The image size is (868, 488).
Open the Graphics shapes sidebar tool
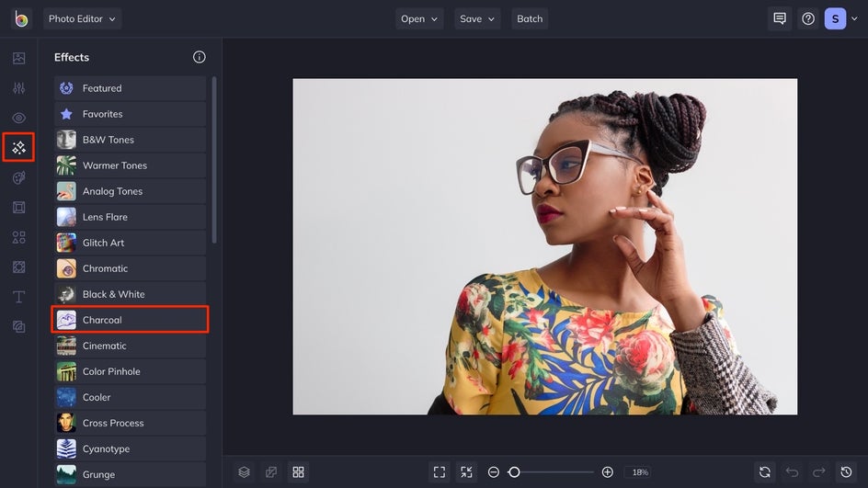18,237
